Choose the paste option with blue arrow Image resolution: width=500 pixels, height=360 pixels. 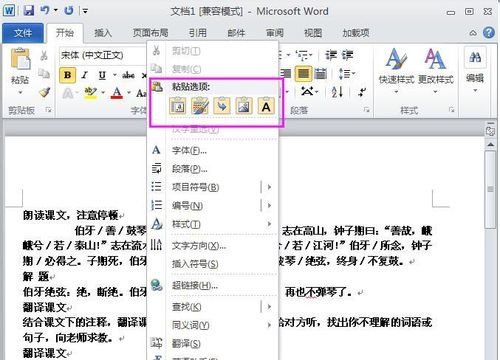pyautogui.click(x=222, y=106)
